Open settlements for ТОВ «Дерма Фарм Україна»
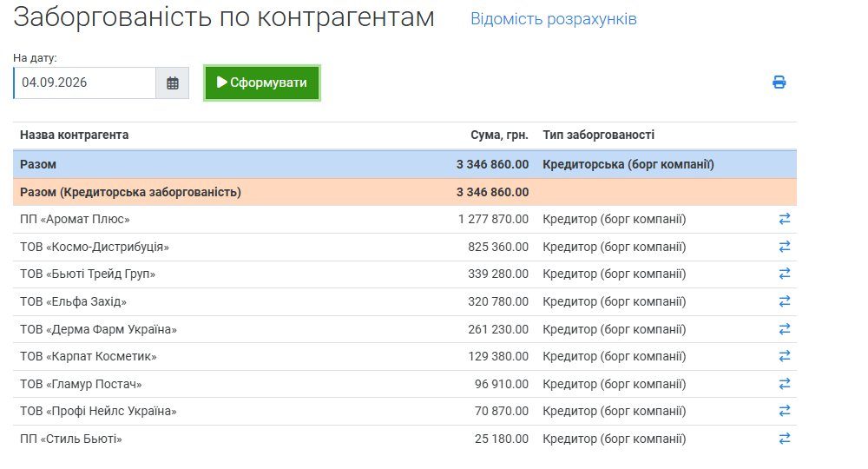Image resolution: width=868 pixels, height=469 pixels. [x=785, y=329]
